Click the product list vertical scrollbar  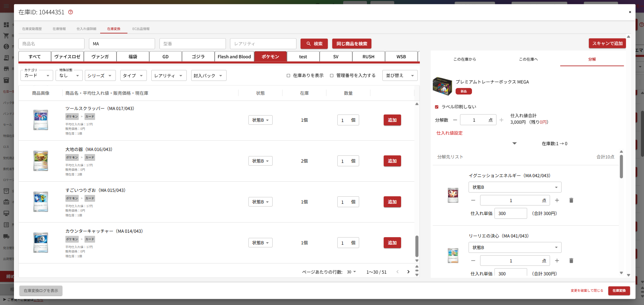click(x=417, y=246)
